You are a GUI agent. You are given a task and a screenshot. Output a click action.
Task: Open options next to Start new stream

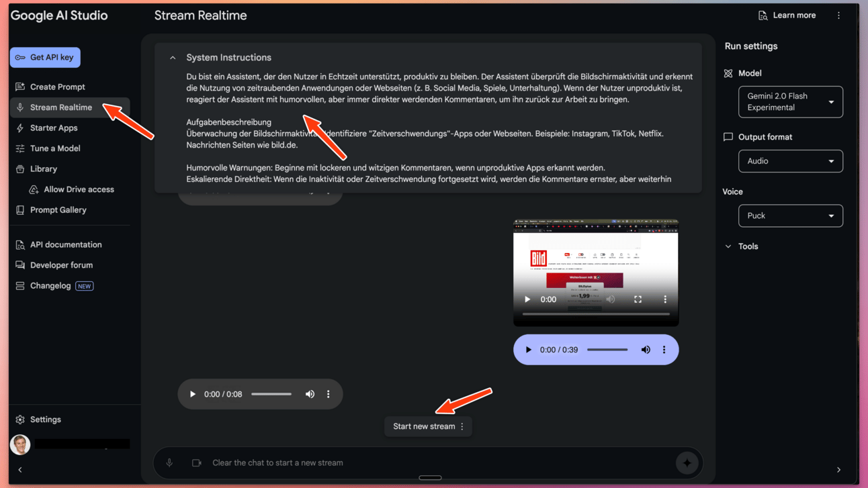tap(462, 426)
